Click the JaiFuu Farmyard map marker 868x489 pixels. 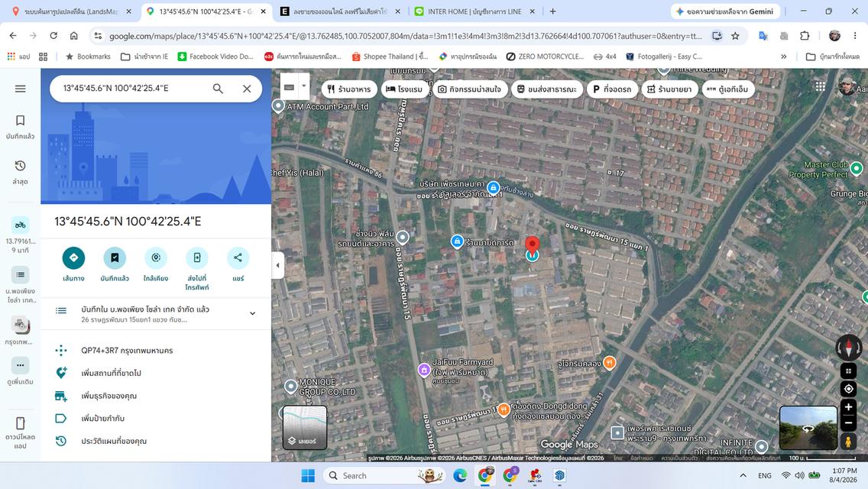(x=424, y=369)
